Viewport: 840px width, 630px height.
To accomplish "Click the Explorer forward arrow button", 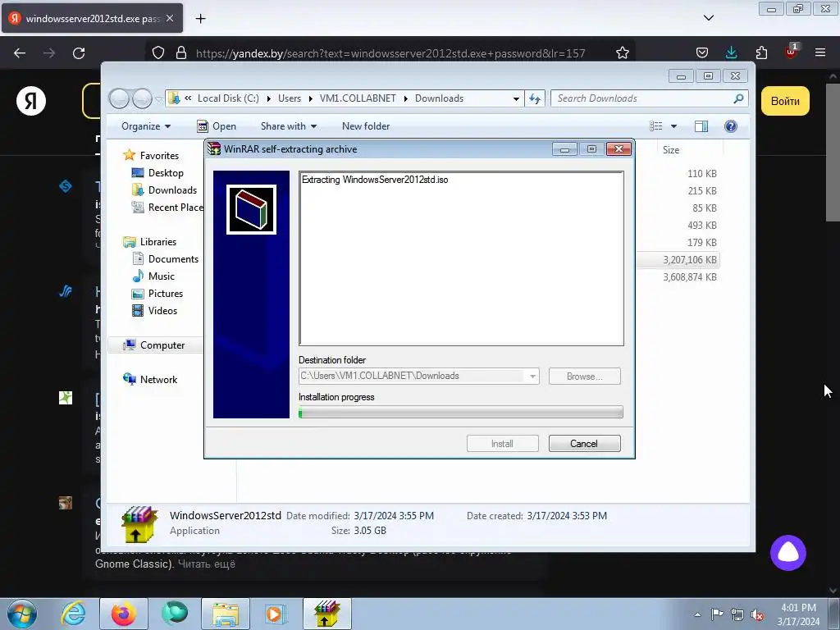I will 142,98.
